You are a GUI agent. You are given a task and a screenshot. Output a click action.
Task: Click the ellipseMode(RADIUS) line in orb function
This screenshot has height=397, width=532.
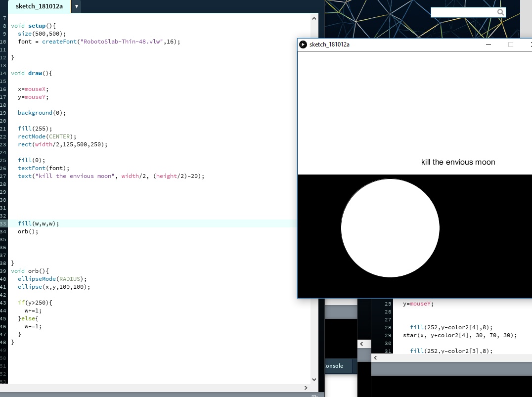coord(52,279)
